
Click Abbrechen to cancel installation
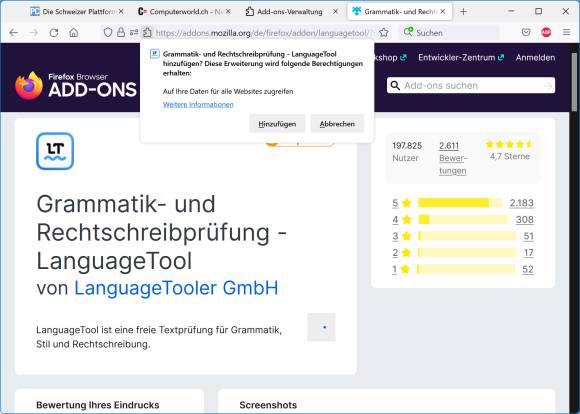(337, 124)
